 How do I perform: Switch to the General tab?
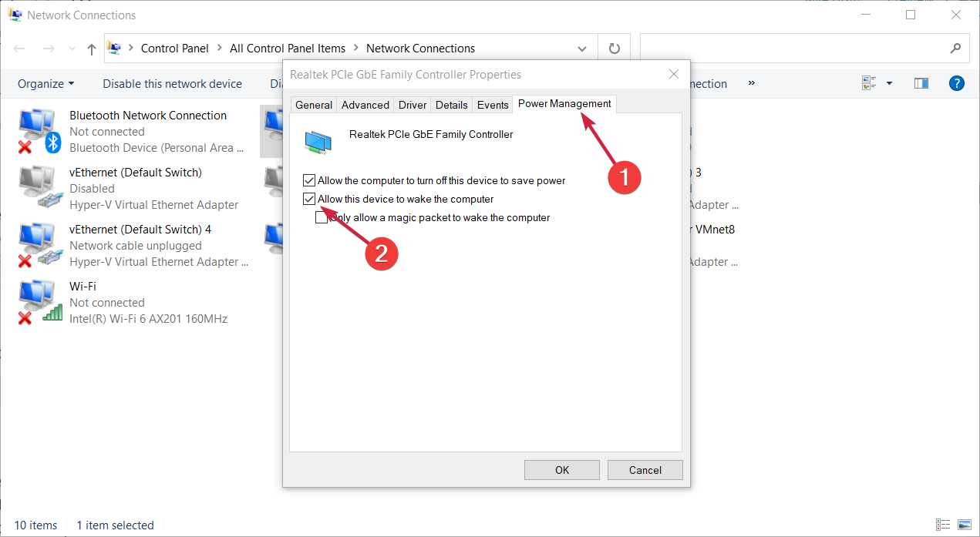pos(314,105)
